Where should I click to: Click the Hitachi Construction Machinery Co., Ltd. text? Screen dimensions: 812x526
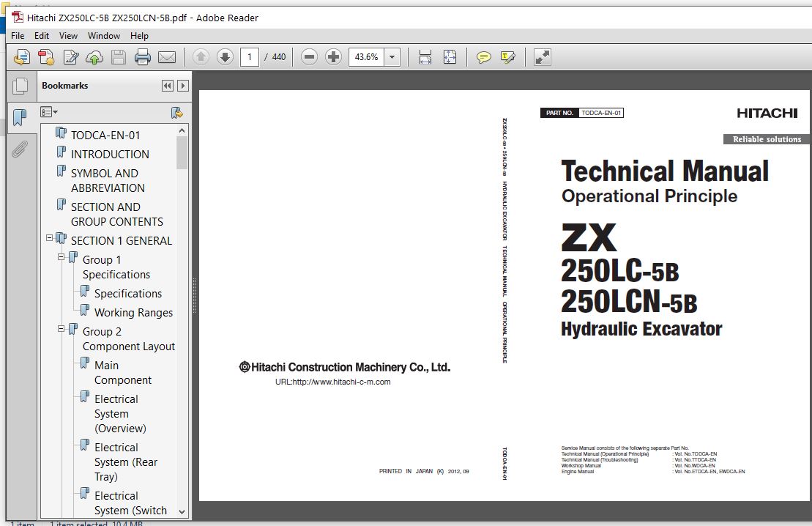coord(351,368)
